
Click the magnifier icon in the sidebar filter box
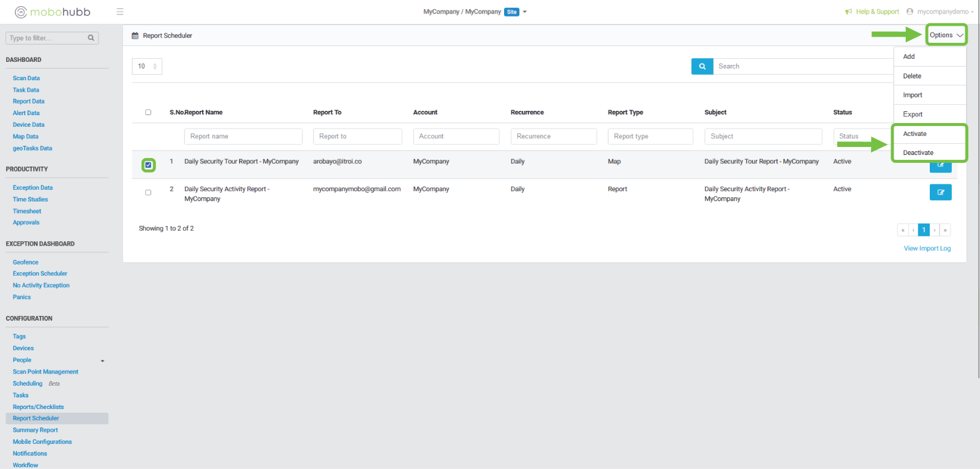point(91,38)
